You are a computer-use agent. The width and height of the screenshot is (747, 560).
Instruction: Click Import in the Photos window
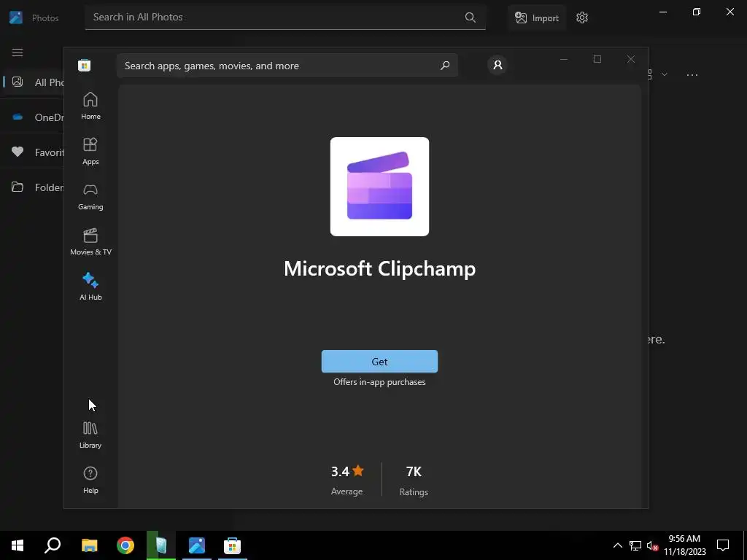pos(537,18)
